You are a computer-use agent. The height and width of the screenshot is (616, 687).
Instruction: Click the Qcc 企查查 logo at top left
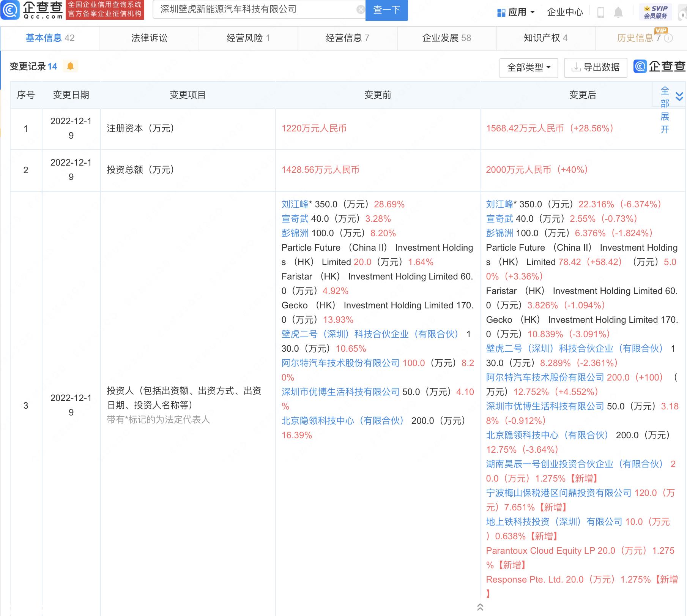pos(32,10)
